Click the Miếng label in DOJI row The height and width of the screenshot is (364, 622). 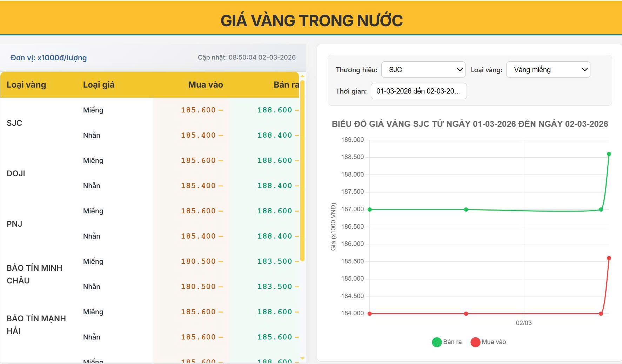[93, 160]
